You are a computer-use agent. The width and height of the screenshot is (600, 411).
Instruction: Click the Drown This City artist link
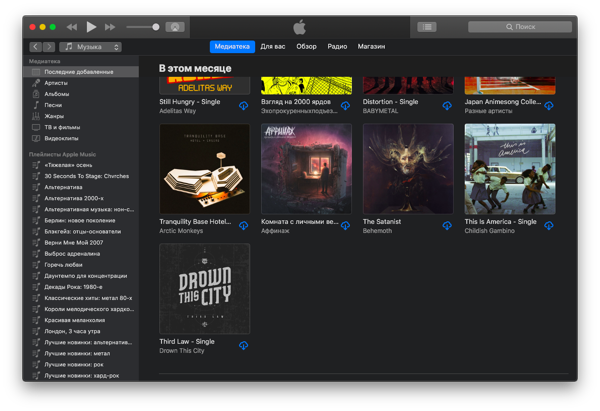coord(182,351)
